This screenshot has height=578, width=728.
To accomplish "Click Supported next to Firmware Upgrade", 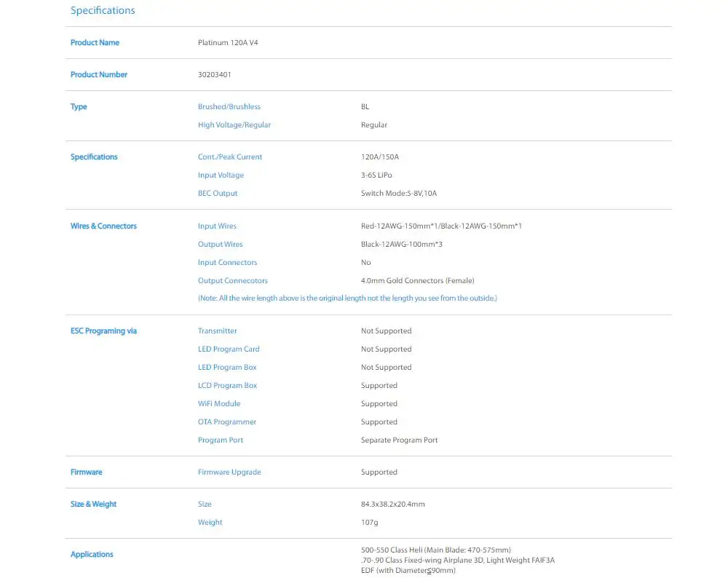I will click(379, 472).
